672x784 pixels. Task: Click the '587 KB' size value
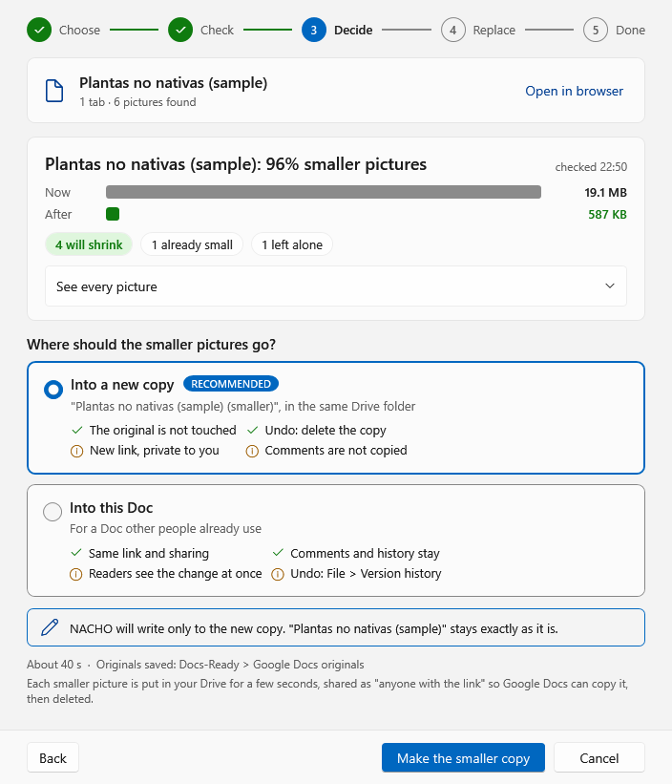point(607,215)
